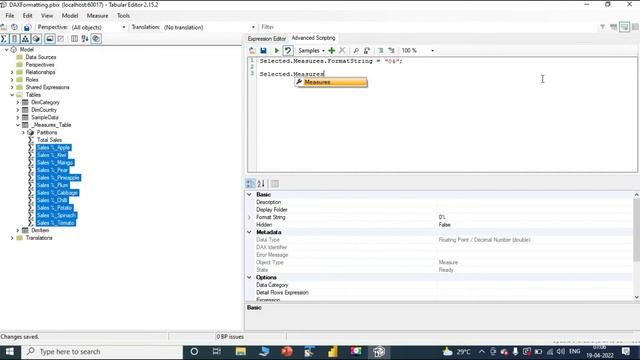
Task: Click rightmost layout icon top right
Action: (x=635, y=27)
